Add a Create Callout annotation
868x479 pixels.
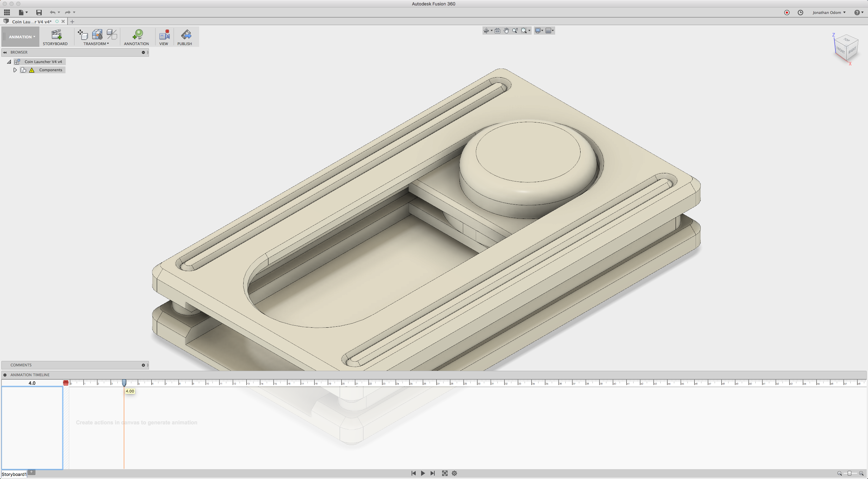pyautogui.click(x=137, y=35)
